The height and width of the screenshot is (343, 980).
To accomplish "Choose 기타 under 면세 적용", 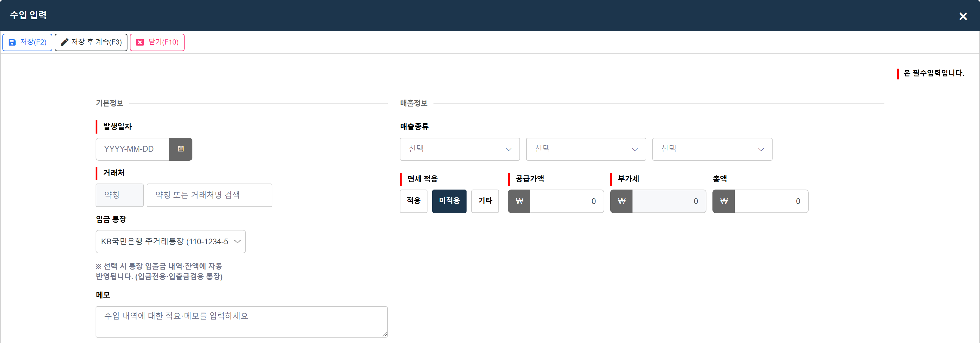I will pos(485,201).
